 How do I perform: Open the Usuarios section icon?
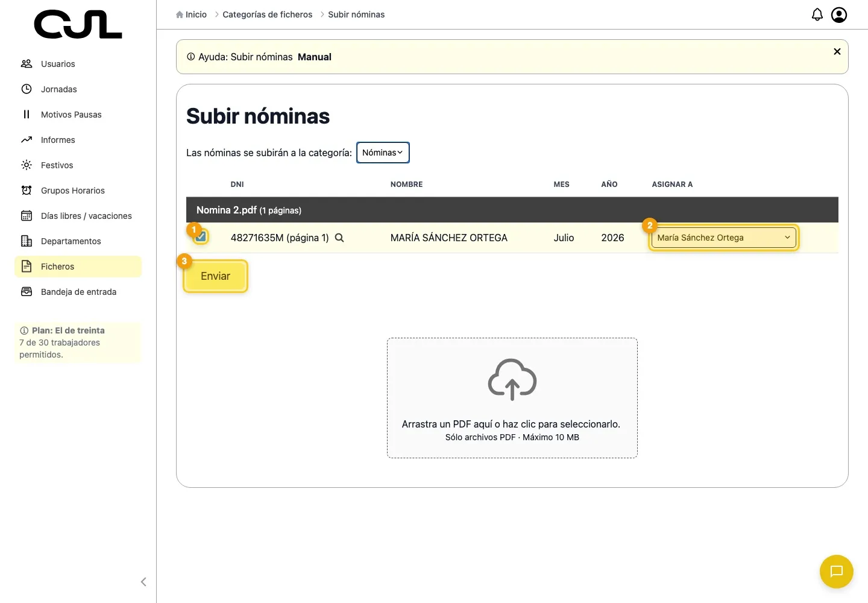tap(27, 64)
